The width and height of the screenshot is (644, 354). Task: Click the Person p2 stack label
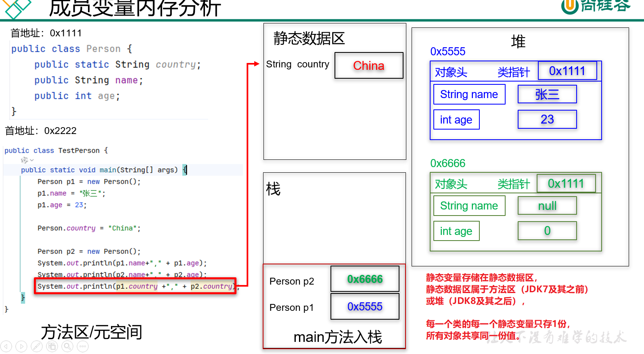coord(292,281)
